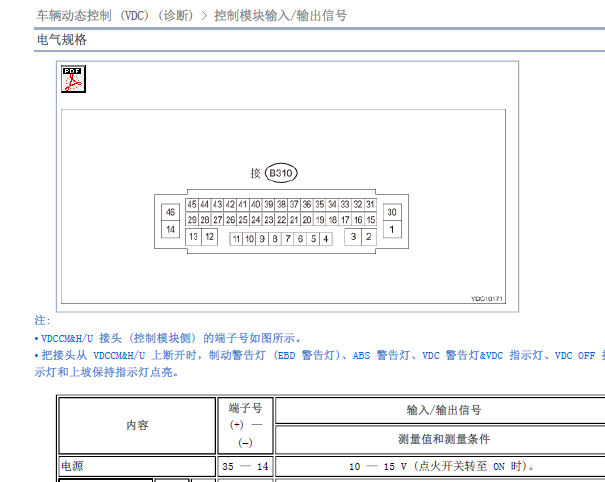Image resolution: width=605 pixels, height=482 pixels.
Task: Click the breadcrumb 车辆动态控制 (VDC) (诊断)
Action: (x=115, y=15)
